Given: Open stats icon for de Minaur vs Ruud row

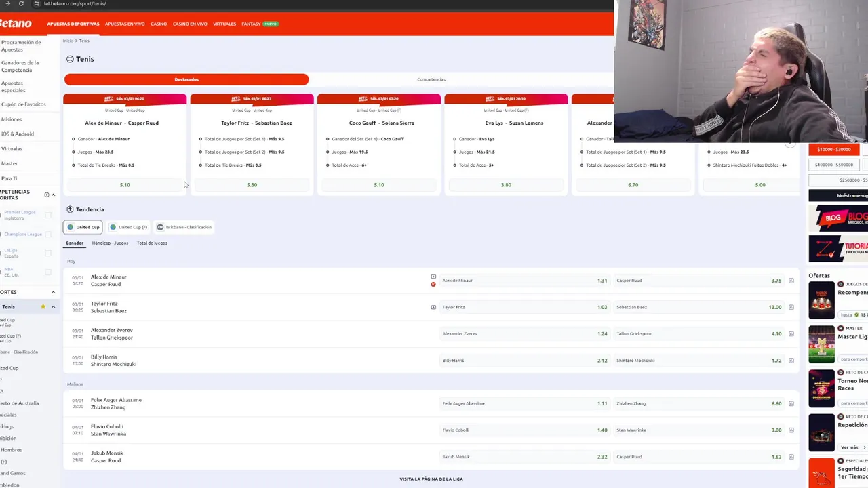Looking at the screenshot, I should (x=791, y=281).
